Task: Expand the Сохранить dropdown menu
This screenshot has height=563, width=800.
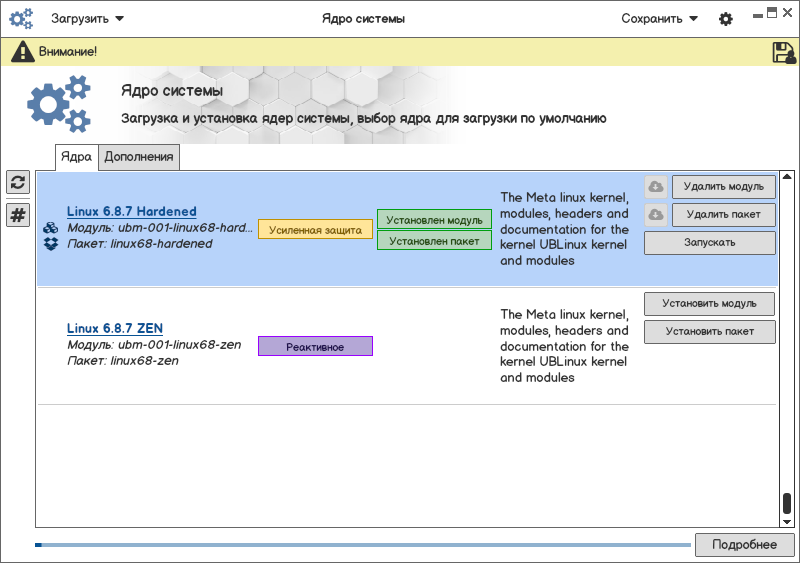Action: click(x=659, y=18)
